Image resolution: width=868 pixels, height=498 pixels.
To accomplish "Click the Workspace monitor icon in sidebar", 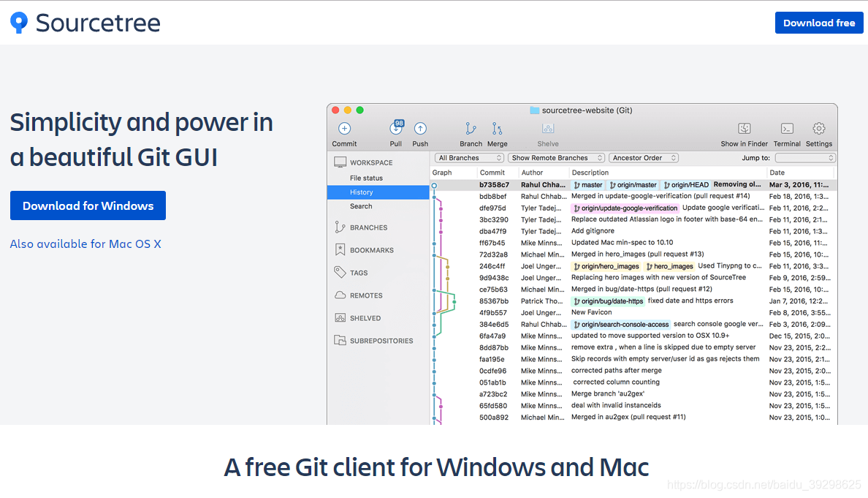I will pos(340,162).
